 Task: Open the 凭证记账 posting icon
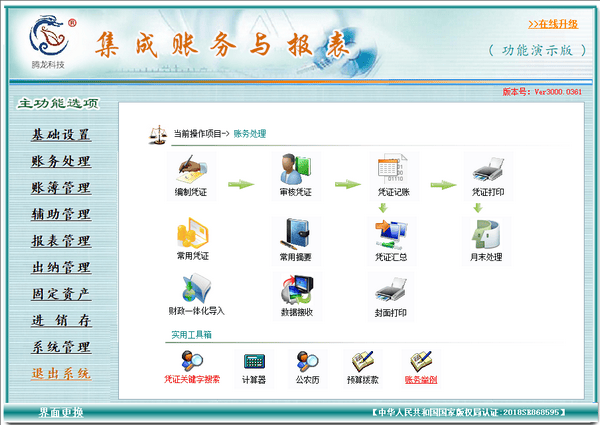(391, 168)
